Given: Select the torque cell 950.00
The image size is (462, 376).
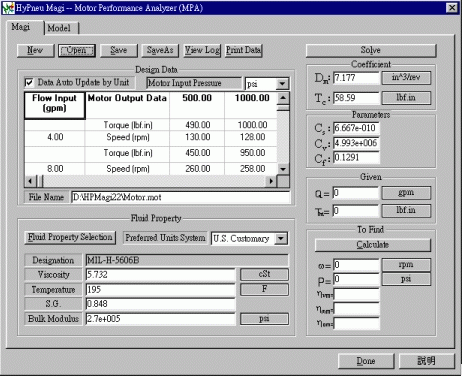Looking at the screenshot, I should [x=251, y=153].
